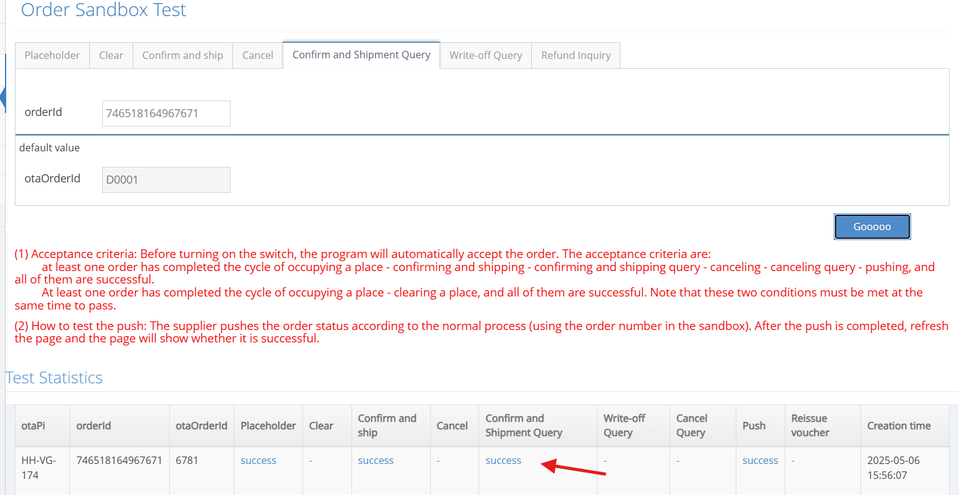Click the otaPi column header
Screen dimensions: 980x495
tap(33, 426)
